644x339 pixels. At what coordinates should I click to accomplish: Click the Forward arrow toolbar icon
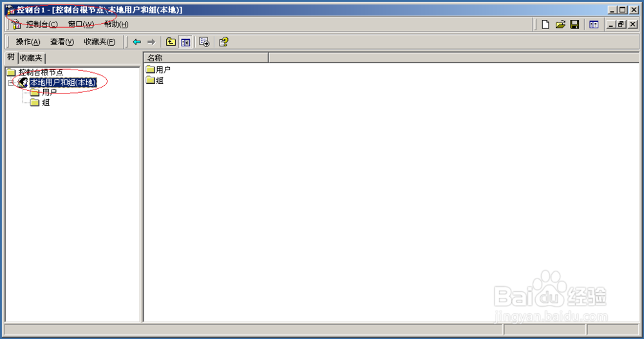[151, 42]
